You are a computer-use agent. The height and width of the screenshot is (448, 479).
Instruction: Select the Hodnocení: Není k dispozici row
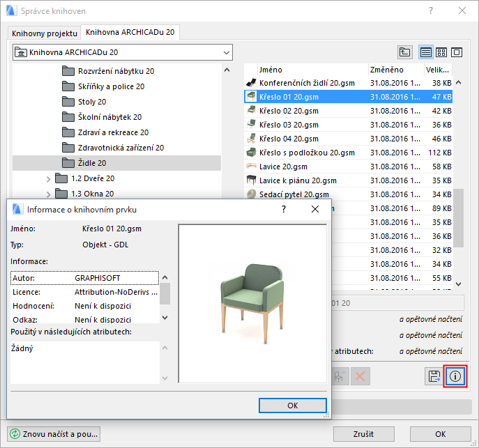pos(84,306)
